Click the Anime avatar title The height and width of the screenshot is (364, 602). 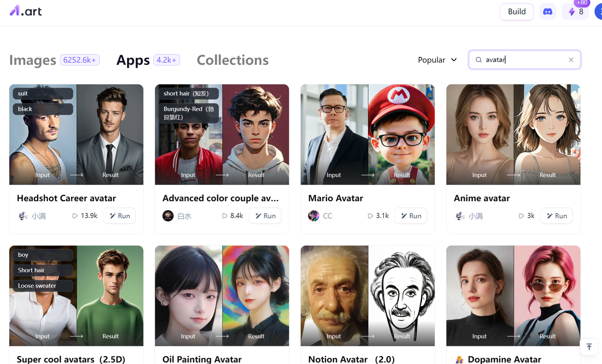[x=482, y=198]
